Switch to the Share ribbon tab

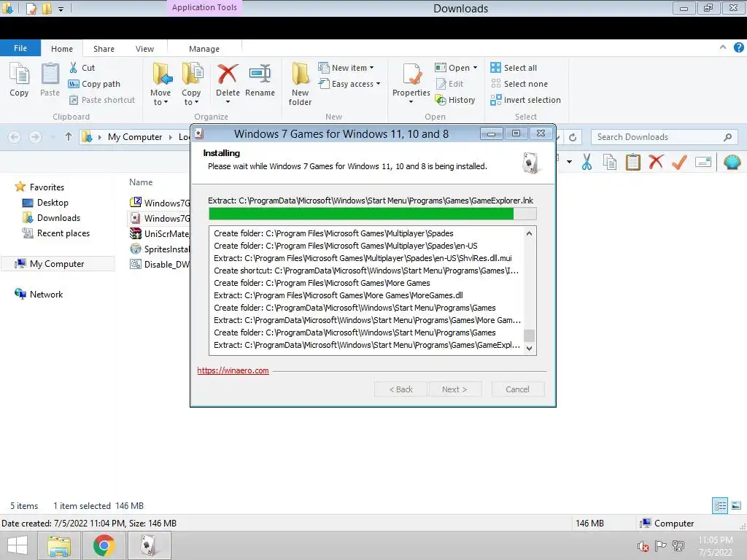coord(104,49)
